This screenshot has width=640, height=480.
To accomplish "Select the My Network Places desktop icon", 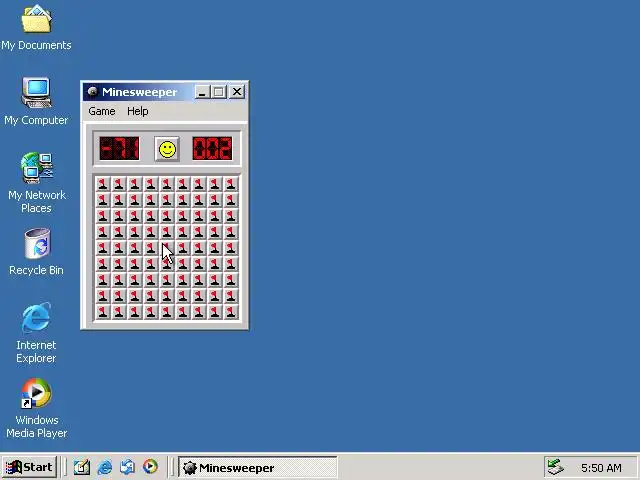I will point(36,182).
